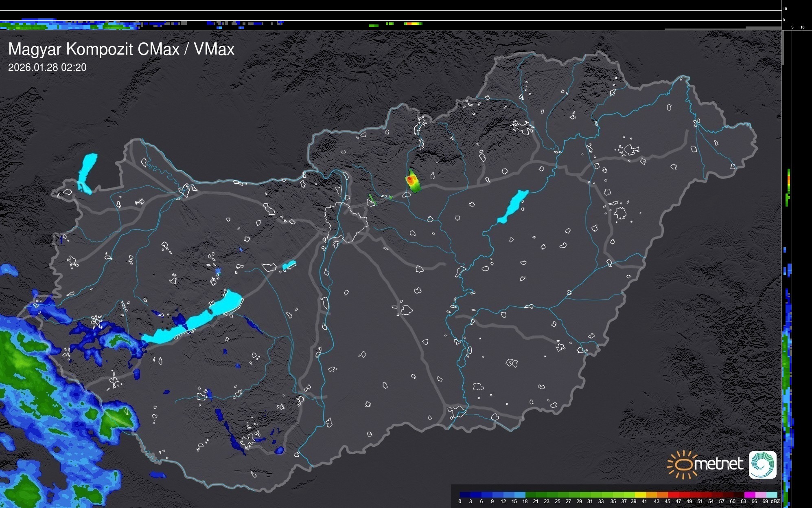This screenshot has height=508, width=812.
Task: Click the dBZ unit label
Action: 775,501
